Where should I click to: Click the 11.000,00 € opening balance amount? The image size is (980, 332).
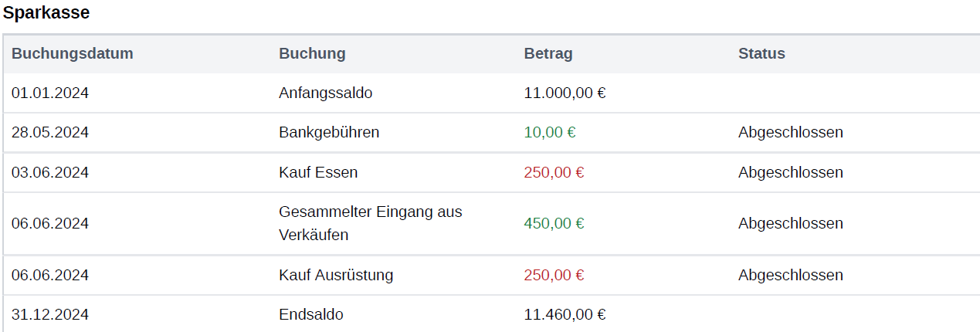pyautogui.click(x=565, y=93)
